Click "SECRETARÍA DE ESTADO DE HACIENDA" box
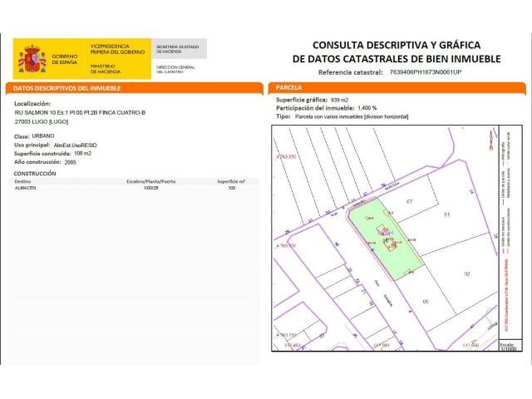The image size is (532, 399). (179, 48)
